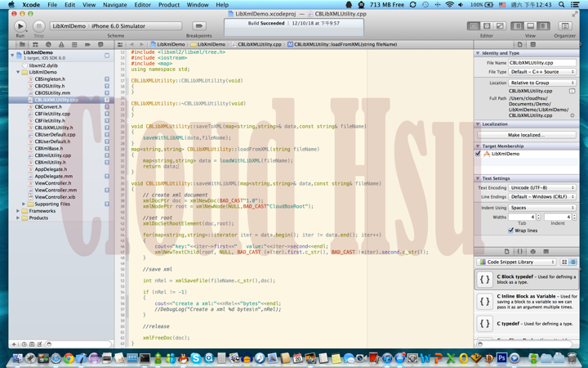Open CBFileUtility.cpp in navigator
Image resolution: width=588 pixels, height=368 pixels.
[x=52, y=114]
